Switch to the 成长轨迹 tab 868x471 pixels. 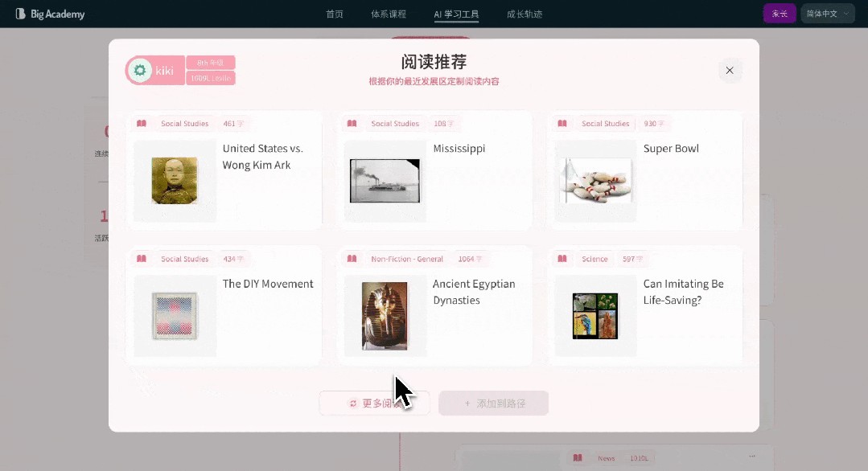tap(525, 14)
